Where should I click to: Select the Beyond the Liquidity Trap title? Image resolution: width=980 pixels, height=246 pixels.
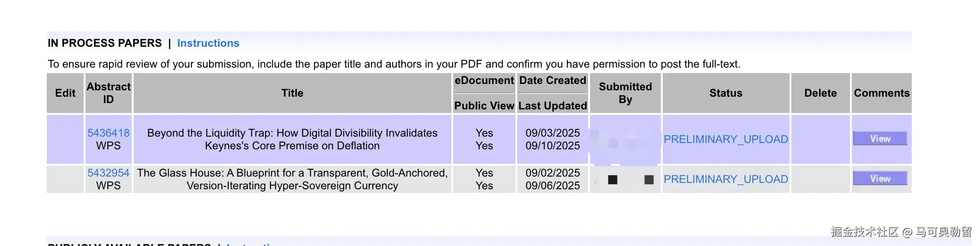click(292, 139)
